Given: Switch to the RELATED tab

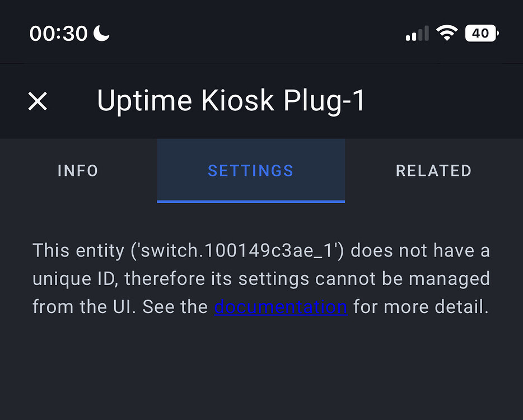Looking at the screenshot, I should 433,171.
